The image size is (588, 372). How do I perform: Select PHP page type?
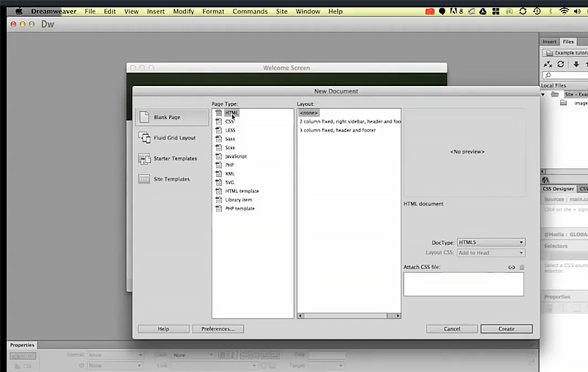point(229,165)
